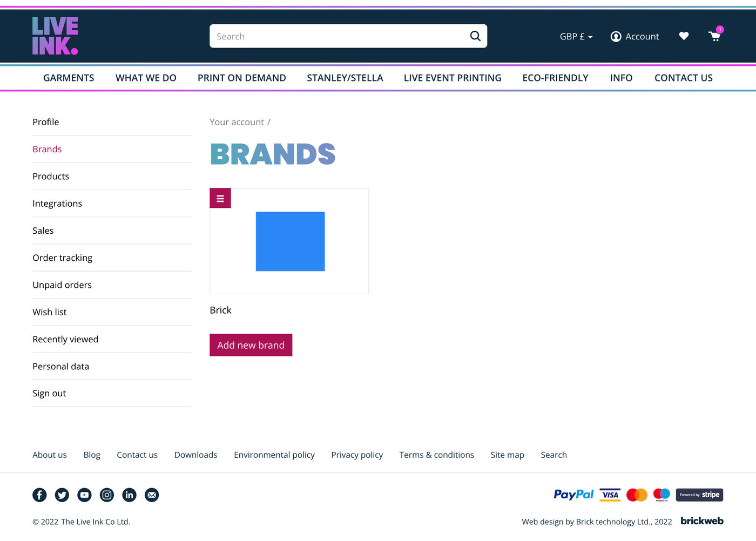Open the LinkedIn social icon
The height and width of the screenshot is (541, 756).
click(x=130, y=495)
